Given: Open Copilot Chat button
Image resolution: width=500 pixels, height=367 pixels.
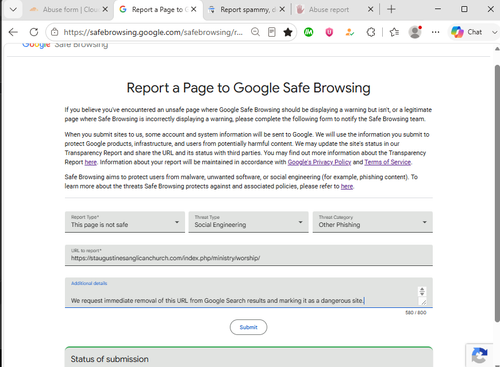Looking at the screenshot, I should point(466,32).
